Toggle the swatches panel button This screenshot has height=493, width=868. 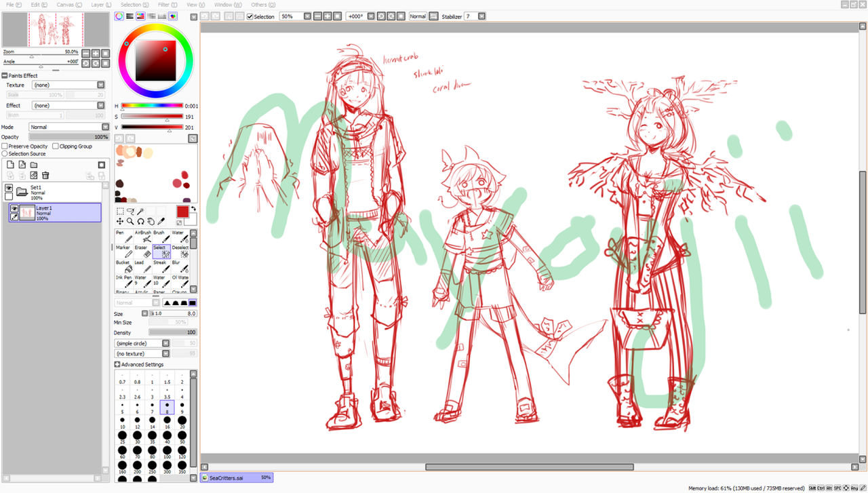coord(162,16)
